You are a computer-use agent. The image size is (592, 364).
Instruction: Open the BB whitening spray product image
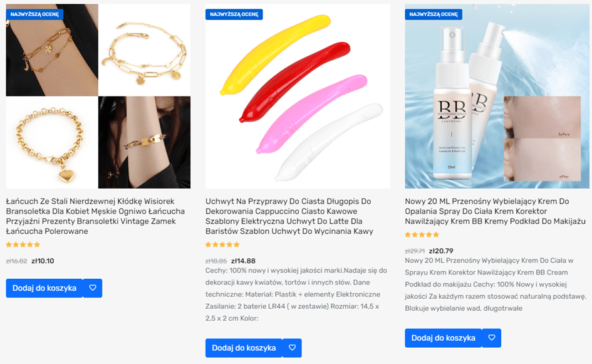(x=497, y=96)
